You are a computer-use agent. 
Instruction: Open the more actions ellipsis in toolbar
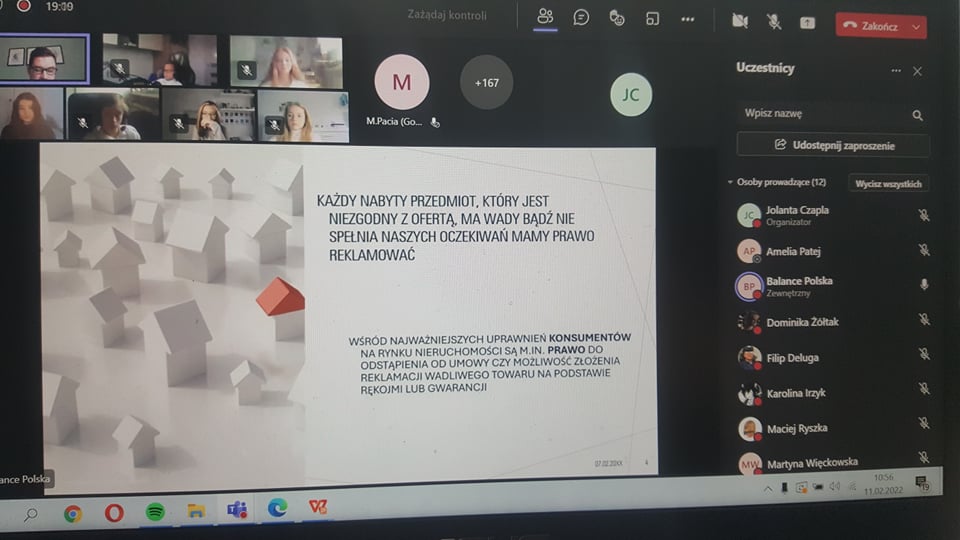tap(687, 18)
